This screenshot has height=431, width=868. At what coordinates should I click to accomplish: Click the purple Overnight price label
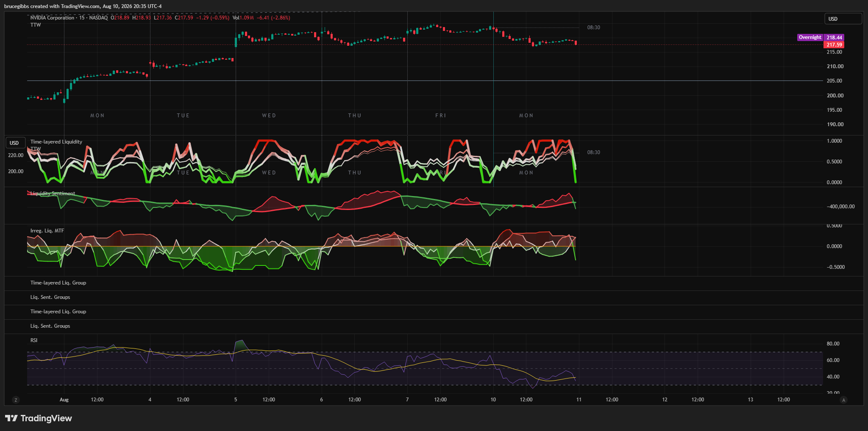(x=810, y=37)
